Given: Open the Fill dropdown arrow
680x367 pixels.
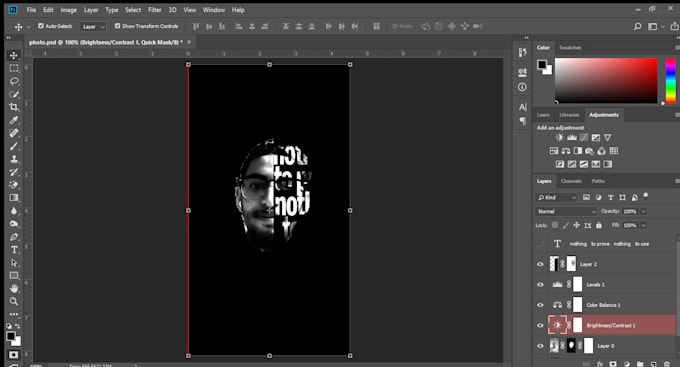Looking at the screenshot, I should click(644, 225).
